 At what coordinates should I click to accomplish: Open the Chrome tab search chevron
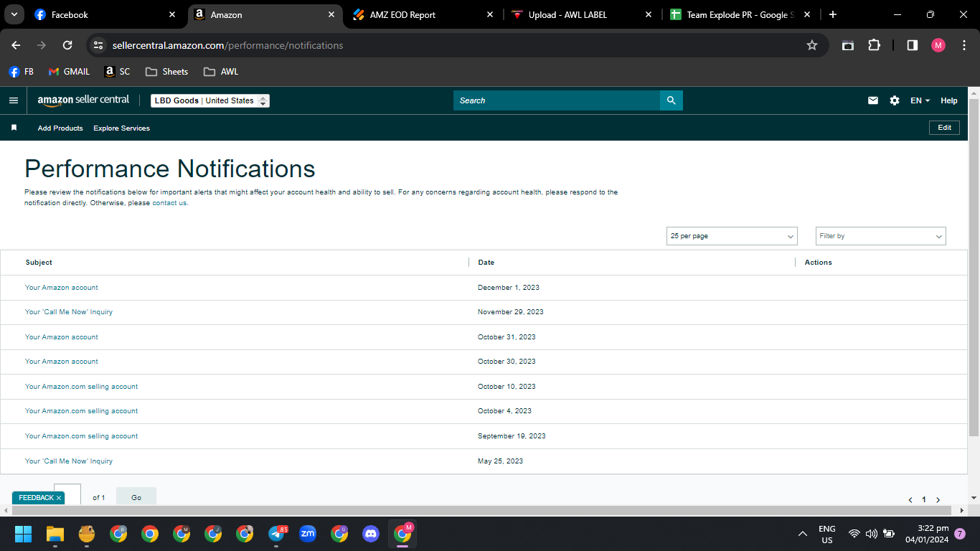coord(14,14)
